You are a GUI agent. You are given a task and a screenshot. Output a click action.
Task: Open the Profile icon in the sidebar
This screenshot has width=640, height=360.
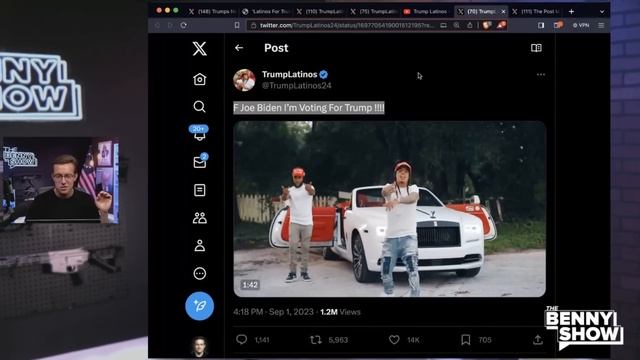point(200,245)
